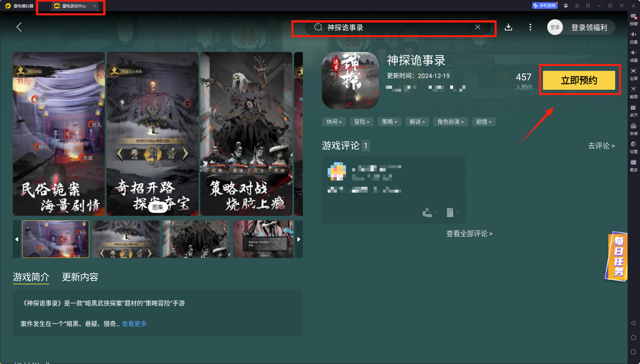Image resolution: width=640 pixels, height=364 pixels.
Task: Click the 雷电模拟器 home tab
Action: 20,6
